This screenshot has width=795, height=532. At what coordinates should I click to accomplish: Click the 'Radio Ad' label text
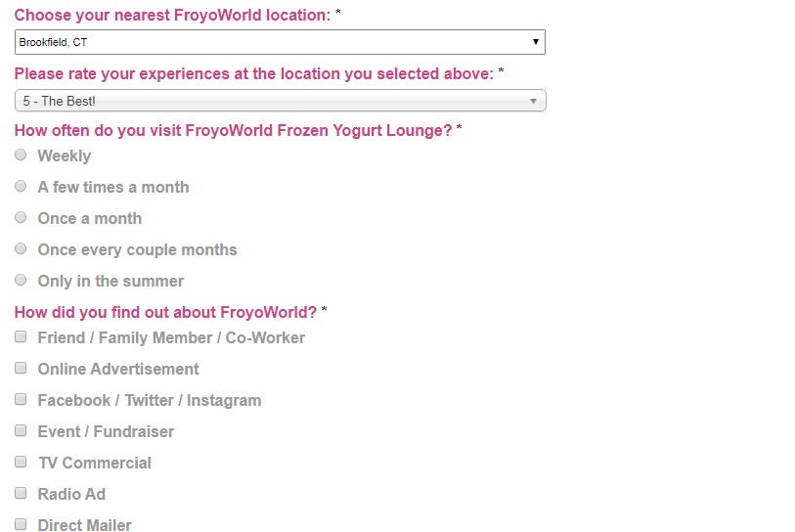[71, 494]
